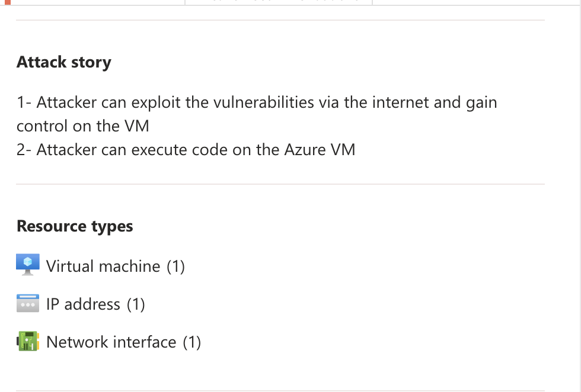The height and width of the screenshot is (392, 581).
Task: Click the Resource types heading
Action: (x=75, y=226)
